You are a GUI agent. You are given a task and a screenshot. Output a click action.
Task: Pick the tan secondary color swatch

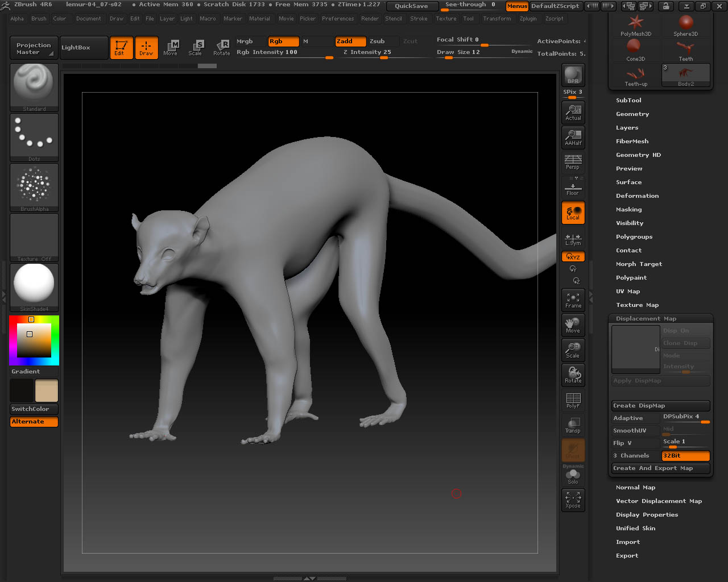(47, 391)
